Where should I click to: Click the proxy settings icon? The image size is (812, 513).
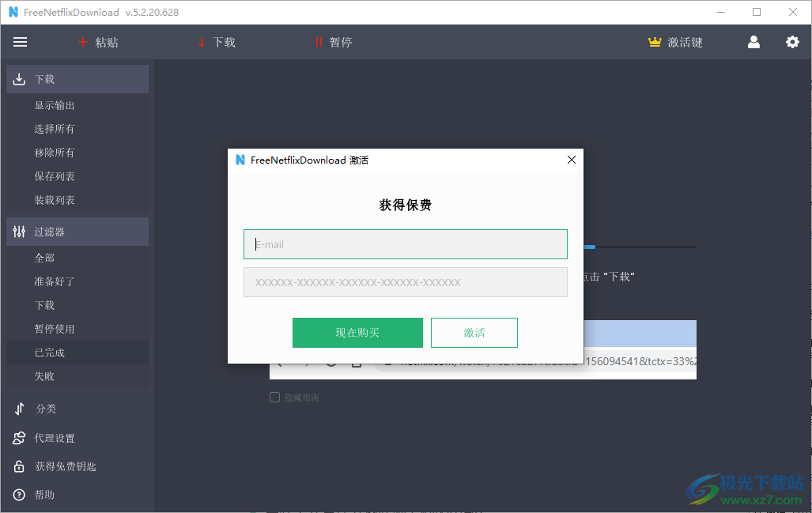tap(19, 438)
